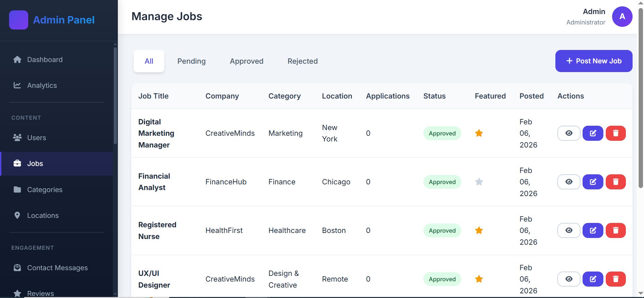
Task: Toggle featured star for Digital Marketing Manager
Action: coord(479,133)
